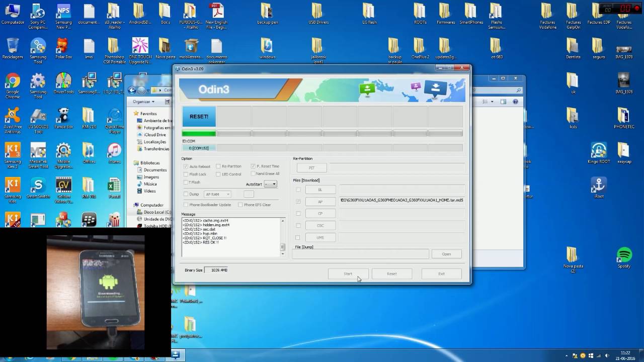Open the LG SGOLD3 Tool shortcut

(x=38, y=121)
